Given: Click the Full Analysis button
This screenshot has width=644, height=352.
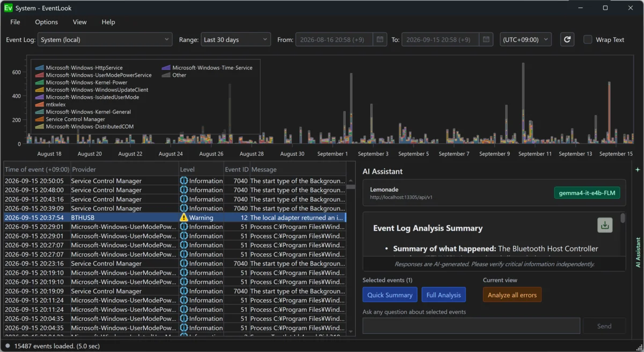Looking at the screenshot, I should [444, 294].
